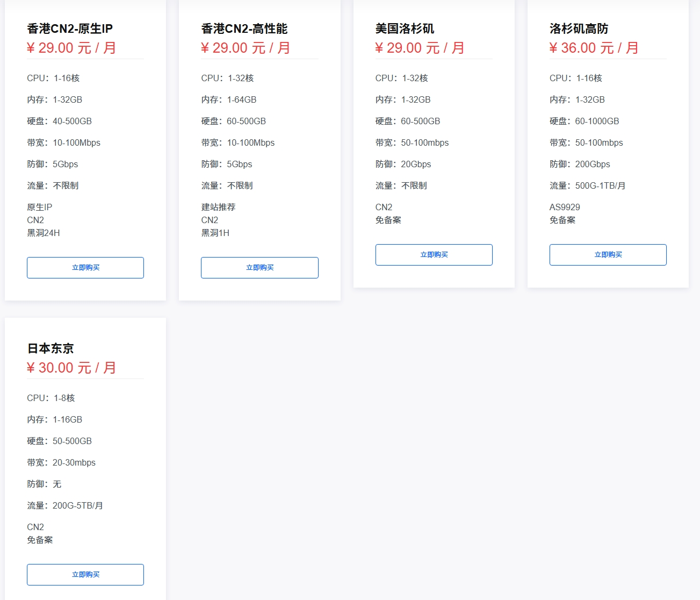Screen dimensions: 700x600
Task: Select the 防御：20Gbps specification text
Action: pyautogui.click(x=403, y=164)
